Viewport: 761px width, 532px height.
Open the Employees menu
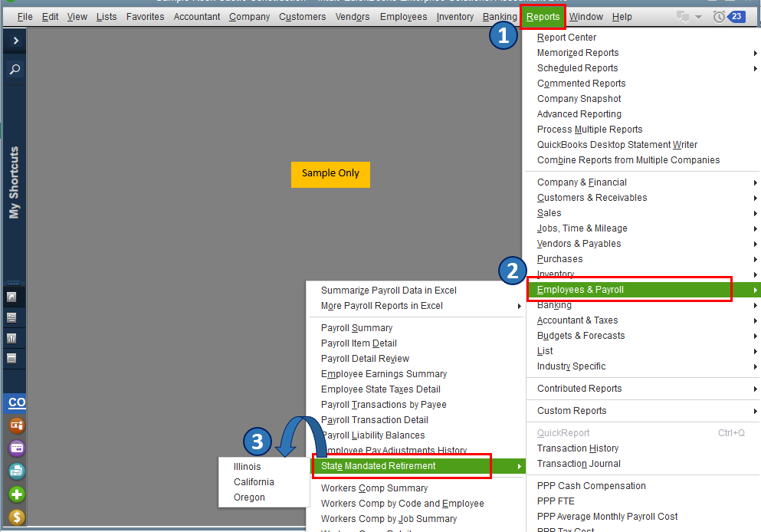click(403, 17)
